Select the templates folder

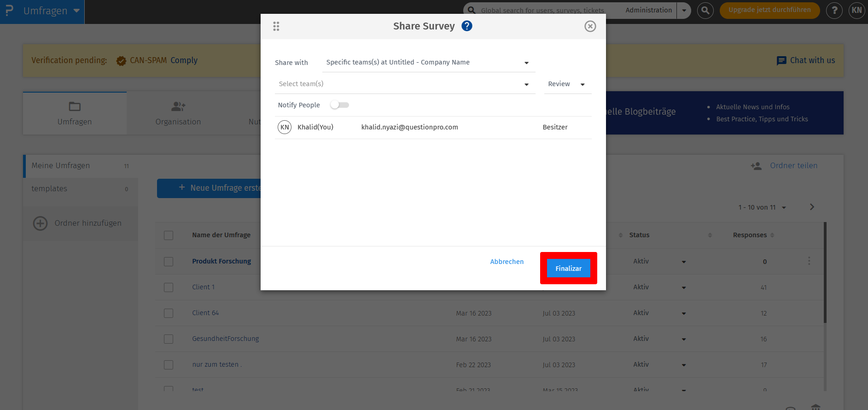click(x=81, y=189)
